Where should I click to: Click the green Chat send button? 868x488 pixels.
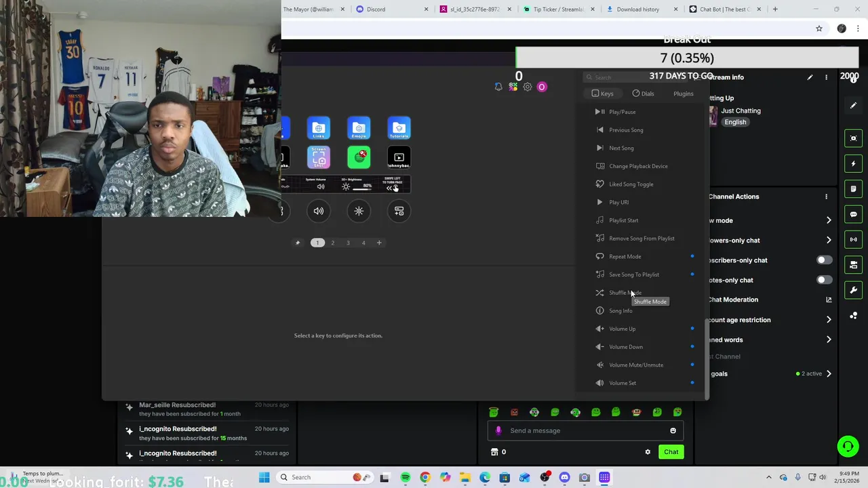(x=671, y=452)
